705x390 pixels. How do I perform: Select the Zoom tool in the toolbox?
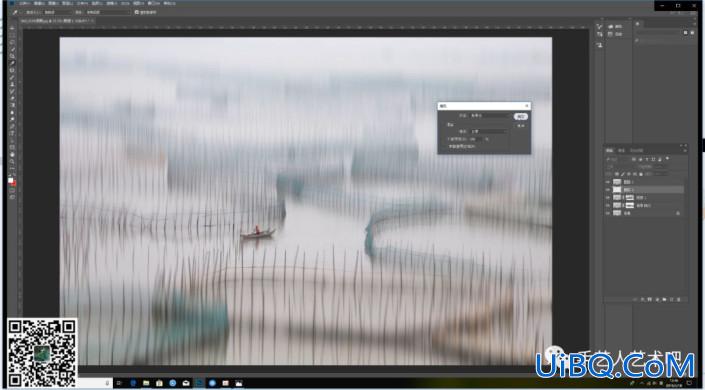coord(13,162)
